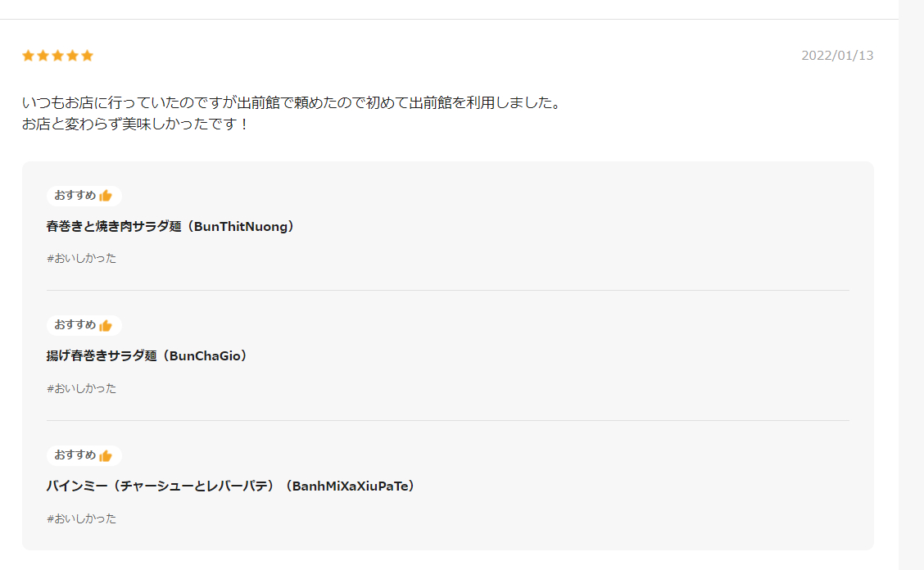Image resolution: width=924 pixels, height=570 pixels.
Task: Open the 揚げ春巻きサラダ麺 (BunChaGio) item
Action: (147, 356)
